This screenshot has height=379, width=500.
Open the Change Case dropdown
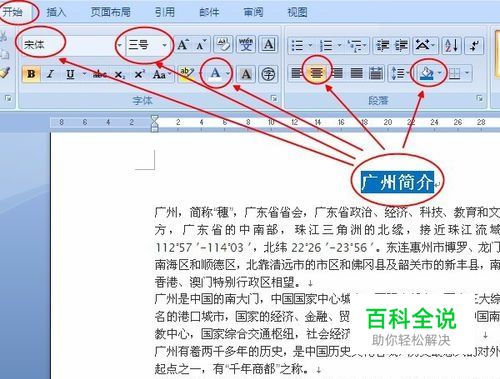(x=161, y=74)
